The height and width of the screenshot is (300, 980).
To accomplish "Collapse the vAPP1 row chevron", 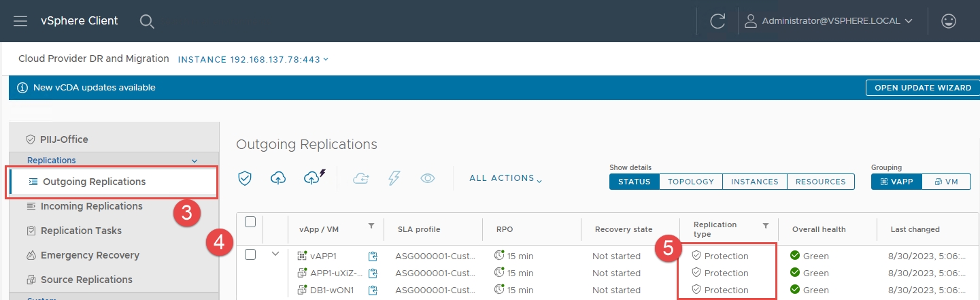I will [275, 254].
